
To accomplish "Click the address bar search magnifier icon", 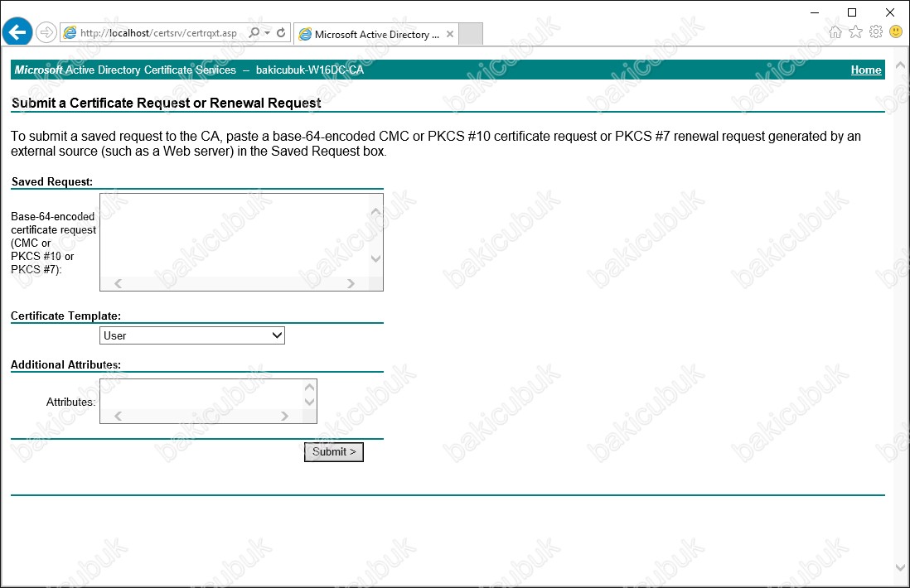I will 254,32.
